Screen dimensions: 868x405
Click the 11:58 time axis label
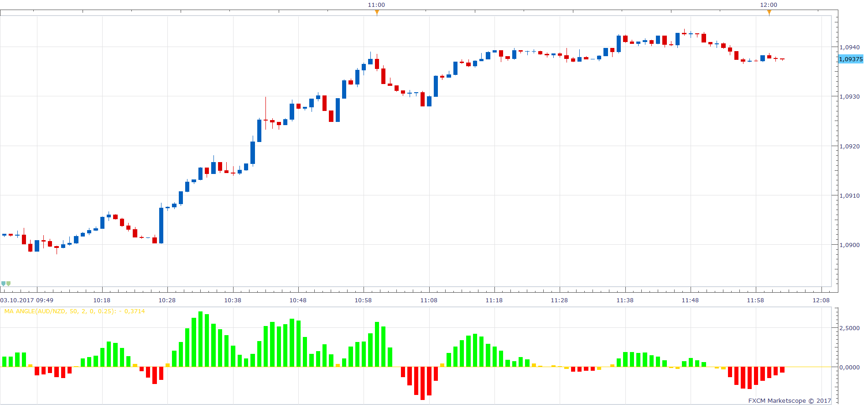pyautogui.click(x=755, y=300)
